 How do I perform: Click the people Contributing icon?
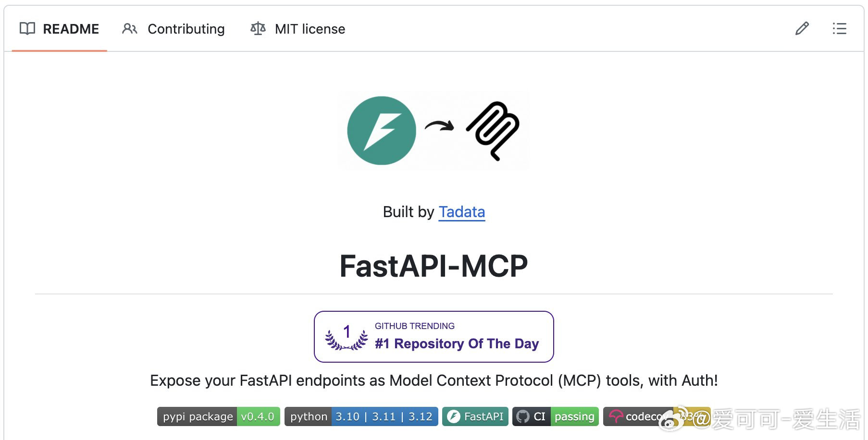(x=130, y=29)
